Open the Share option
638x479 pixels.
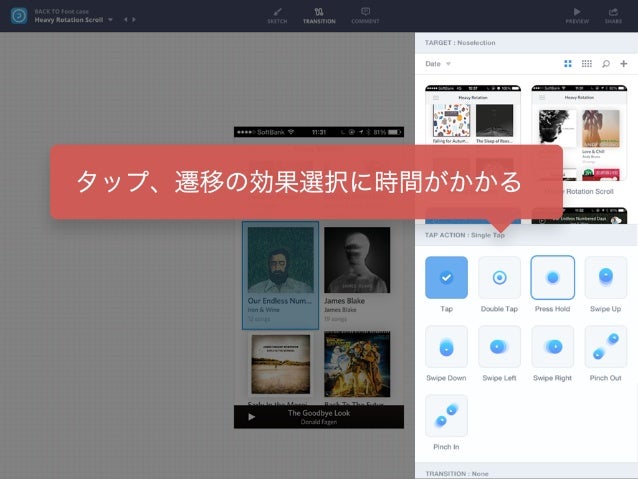click(x=613, y=16)
